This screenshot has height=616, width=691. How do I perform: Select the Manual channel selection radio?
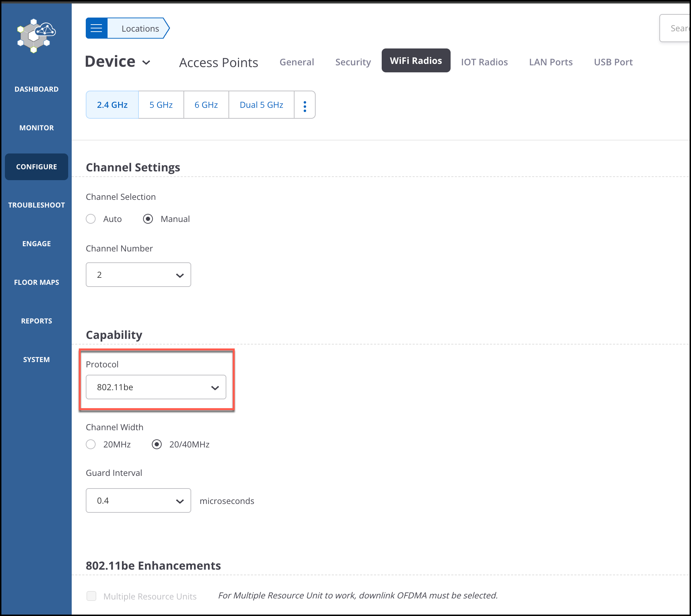point(148,219)
